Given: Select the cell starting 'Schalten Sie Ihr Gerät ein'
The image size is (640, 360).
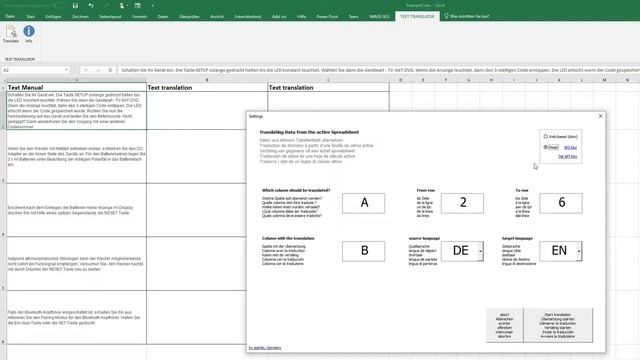Looking at the screenshot, I should (x=76, y=111).
